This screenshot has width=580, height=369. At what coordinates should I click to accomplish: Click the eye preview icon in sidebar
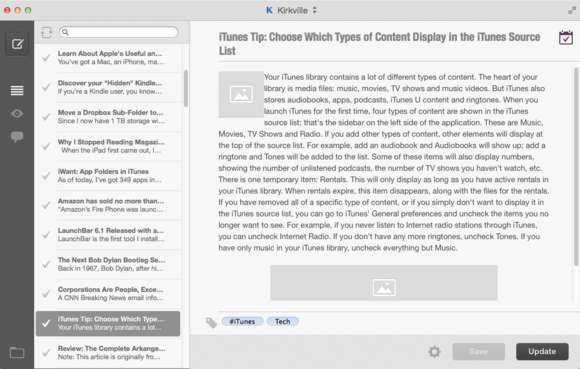click(17, 114)
